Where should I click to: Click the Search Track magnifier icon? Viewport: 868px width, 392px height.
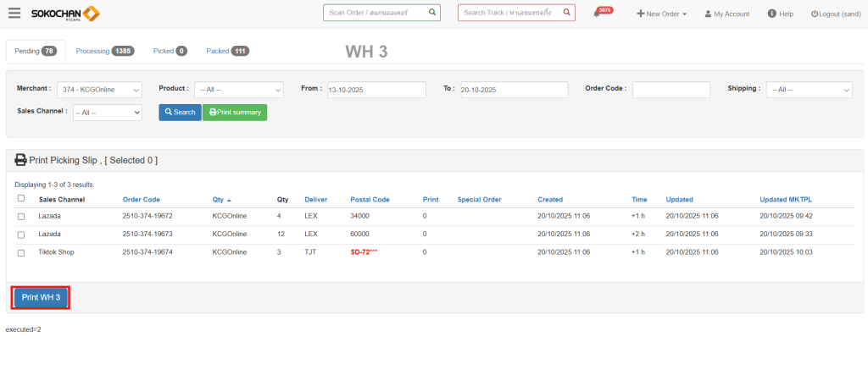click(565, 13)
